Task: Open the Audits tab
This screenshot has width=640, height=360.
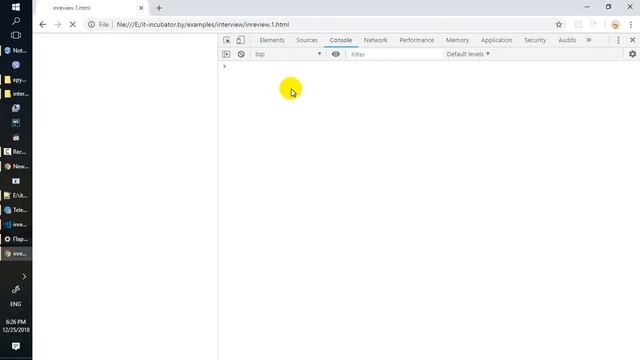Action: [x=567, y=40]
